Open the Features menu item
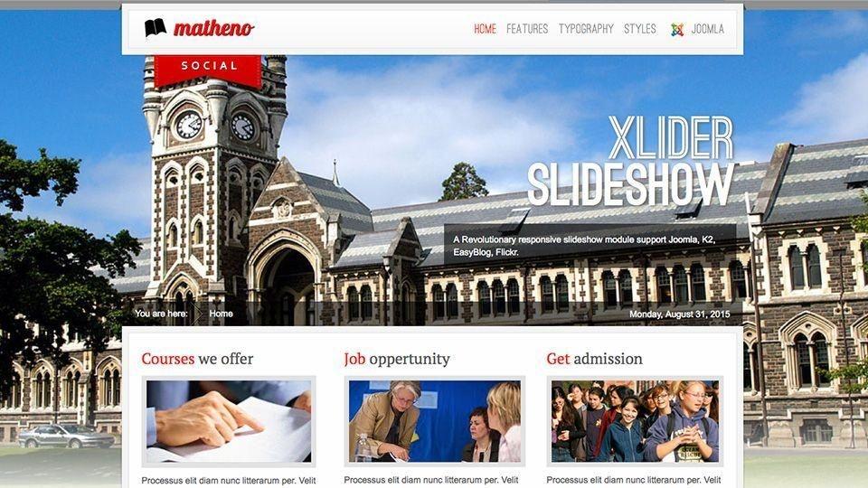The image size is (868, 488). pyautogui.click(x=527, y=29)
